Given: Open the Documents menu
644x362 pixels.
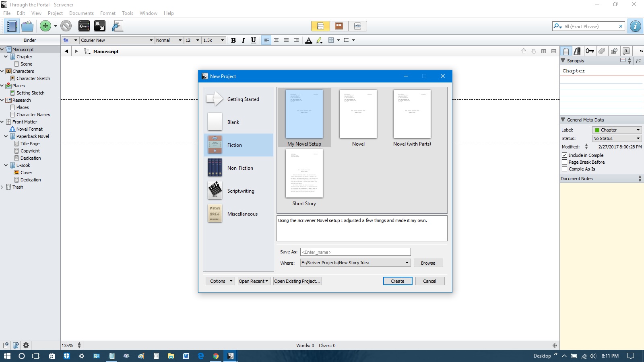Looking at the screenshot, I should click(81, 13).
